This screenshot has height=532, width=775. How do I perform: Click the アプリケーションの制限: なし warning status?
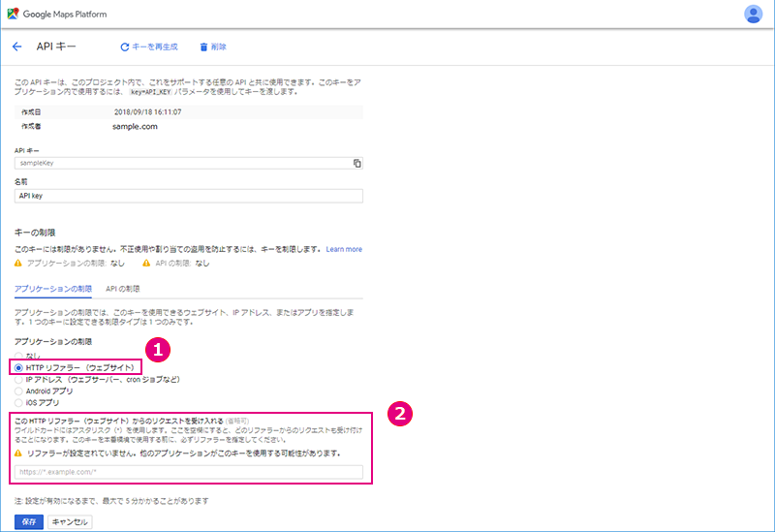pyautogui.click(x=69, y=264)
